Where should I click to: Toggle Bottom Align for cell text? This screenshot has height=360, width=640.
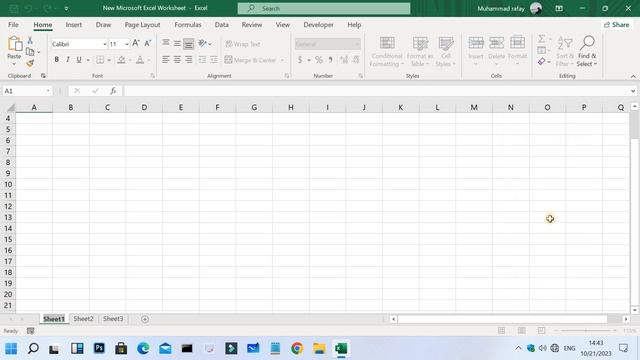(x=189, y=43)
